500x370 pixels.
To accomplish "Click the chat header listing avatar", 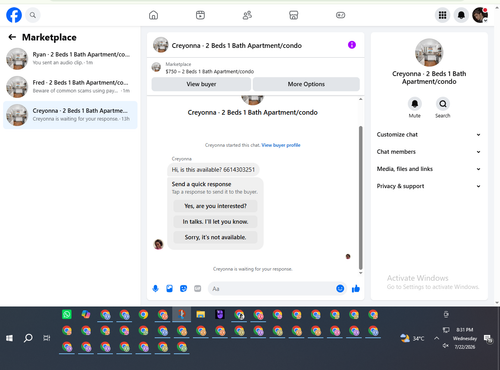I will pyautogui.click(x=161, y=45).
